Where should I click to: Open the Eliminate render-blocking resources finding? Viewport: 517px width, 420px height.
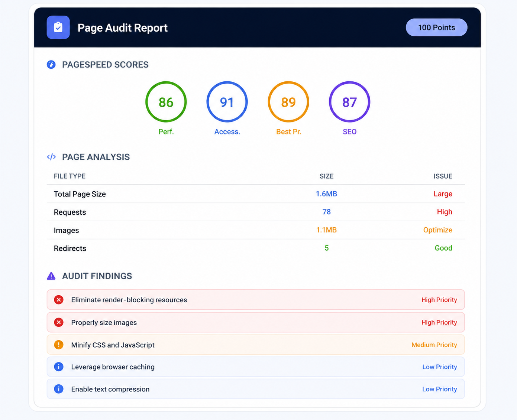[x=256, y=300]
